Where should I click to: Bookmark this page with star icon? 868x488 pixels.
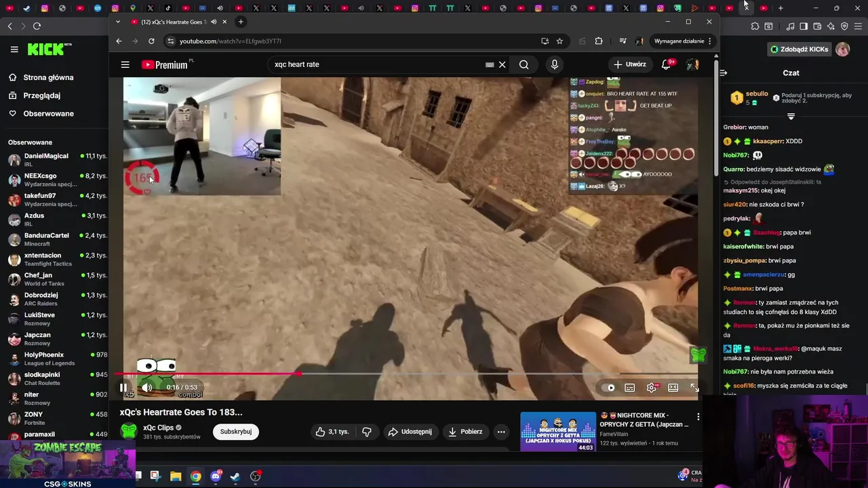tap(559, 41)
